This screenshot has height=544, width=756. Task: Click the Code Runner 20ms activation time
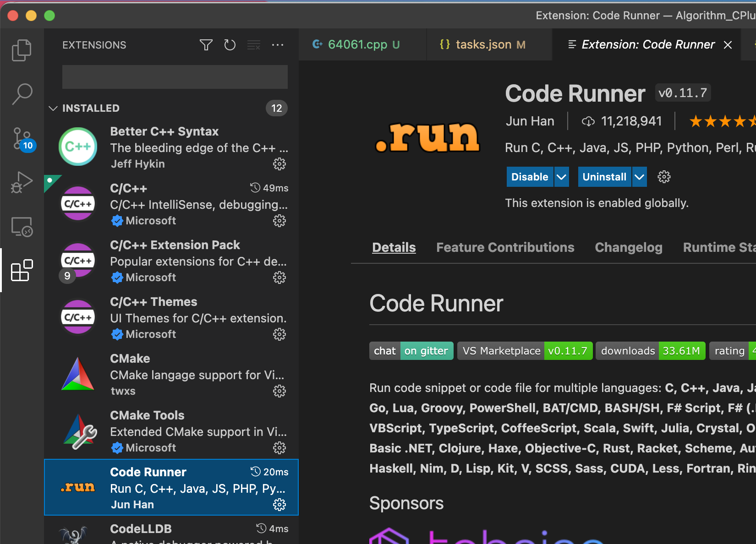269,472
